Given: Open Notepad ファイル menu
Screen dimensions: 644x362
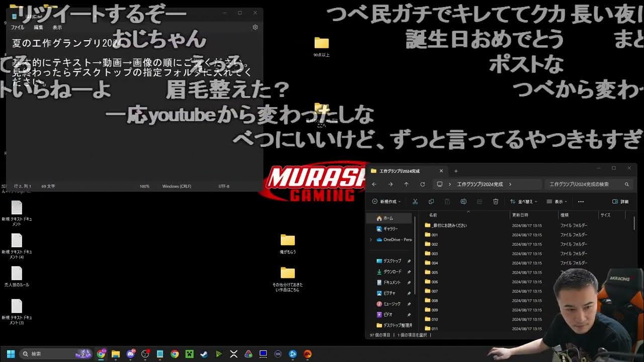Looking at the screenshot, I should pyautogui.click(x=18, y=28).
